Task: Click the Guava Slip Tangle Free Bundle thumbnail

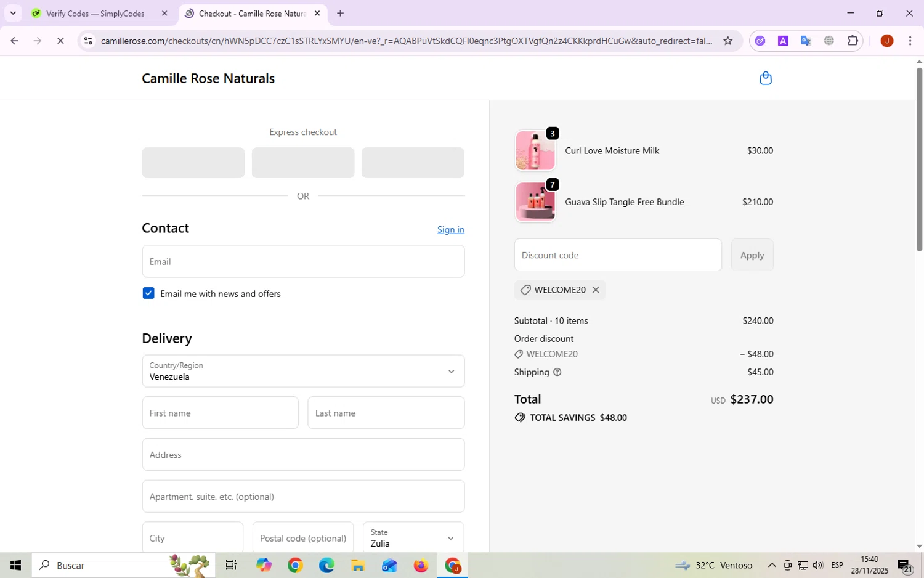Action: pyautogui.click(x=535, y=202)
